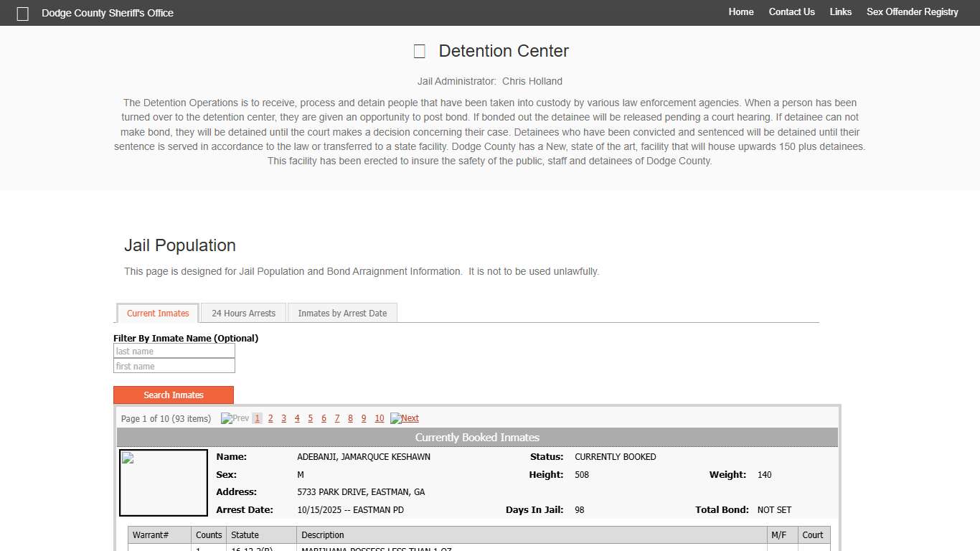980x551 pixels.
Task: Switch to the Inmates by Arrest Date tab
Action: [x=342, y=313]
